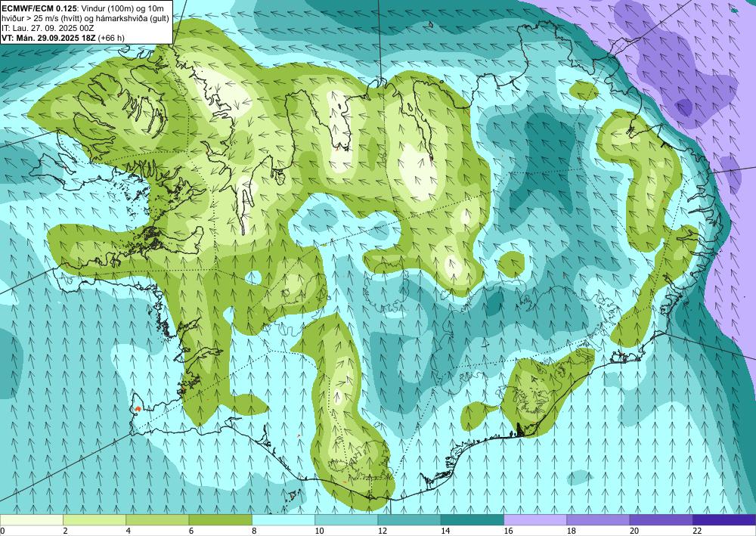756x536 pixels.
Task: Select the deep indigo above-22 m/s color swatch
Action: [x=724, y=520]
